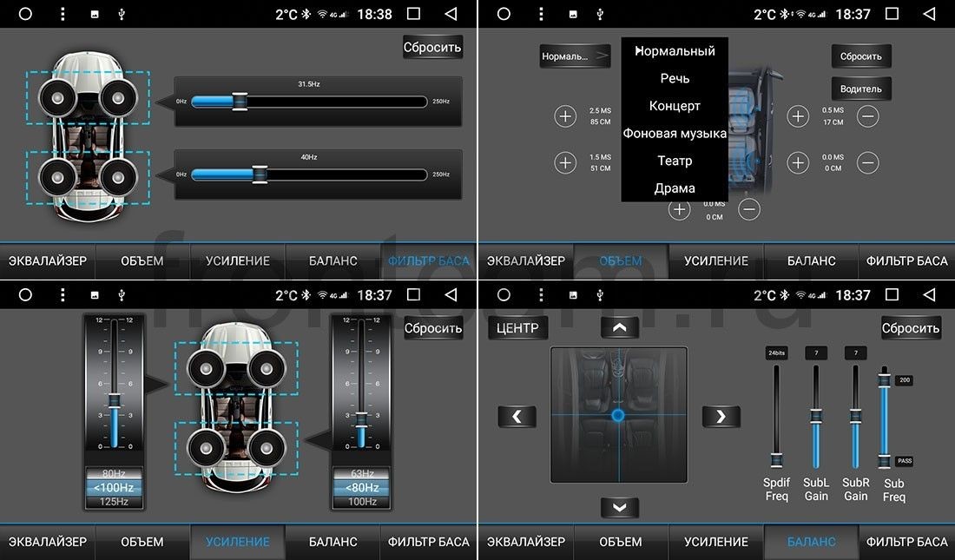Screen dimensions: 955x560
Task: Shift balance left with the left arrow
Action: click(517, 416)
